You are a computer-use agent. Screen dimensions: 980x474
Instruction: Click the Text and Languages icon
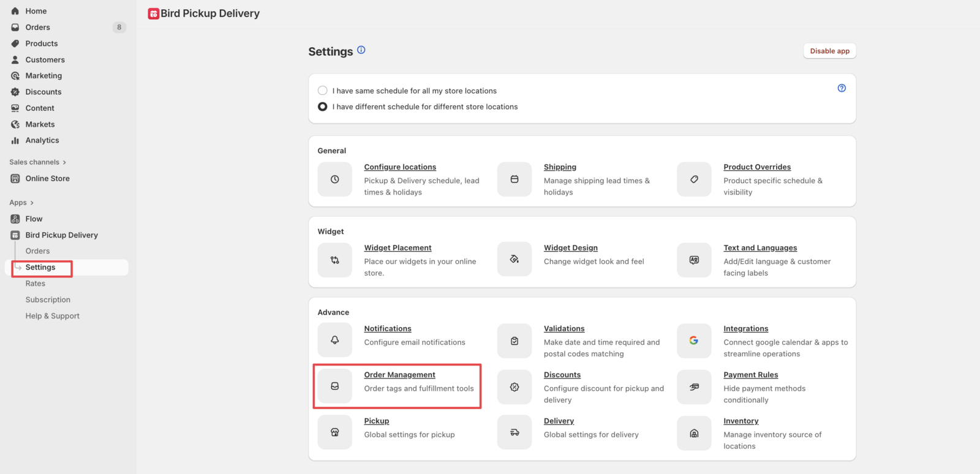coord(694,260)
